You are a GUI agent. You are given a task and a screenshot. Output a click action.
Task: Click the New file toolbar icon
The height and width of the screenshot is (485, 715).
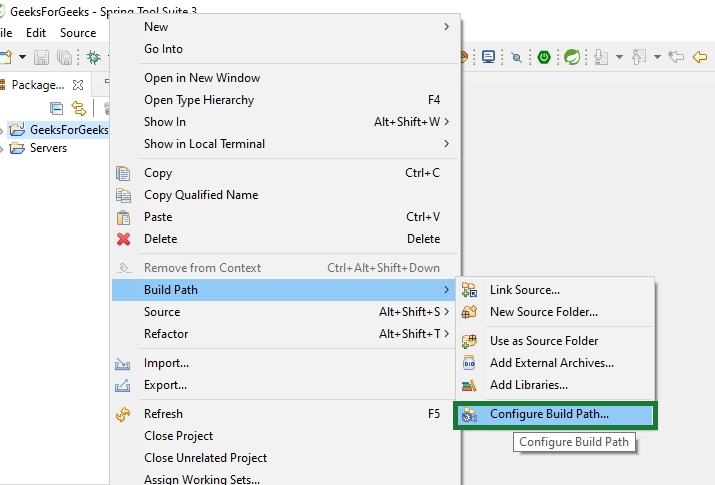5,57
